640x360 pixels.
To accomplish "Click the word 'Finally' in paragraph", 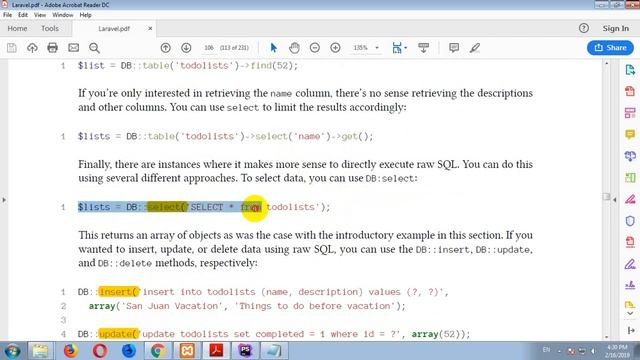I will (x=94, y=164).
